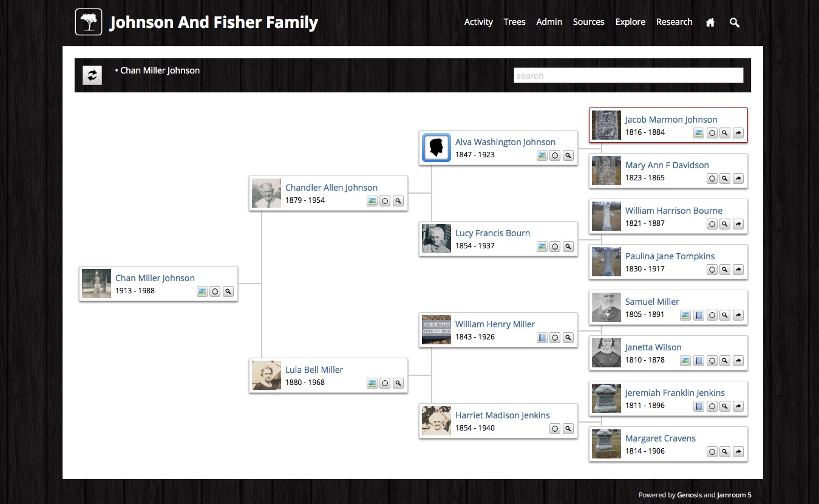Click Chan Miller Johnson photo thumbnail
The image size is (819, 504).
click(97, 284)
